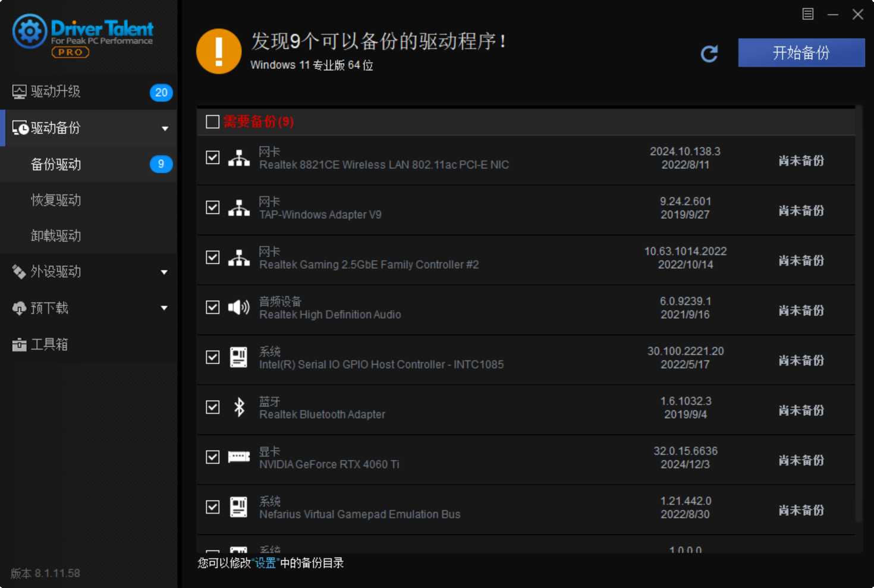The height and width of the screenshot is (588, 874).
Task: Click Windows 11 专业版 64 位 text
Action: click(x=312, y=65)
